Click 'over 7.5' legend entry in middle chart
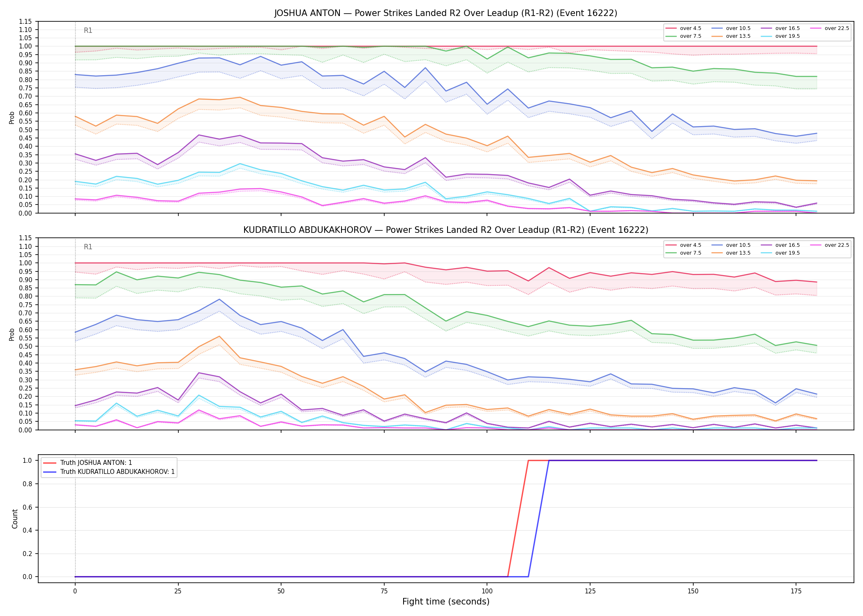The height and width of the screenshot is (616, 863). tap(683, 253)
